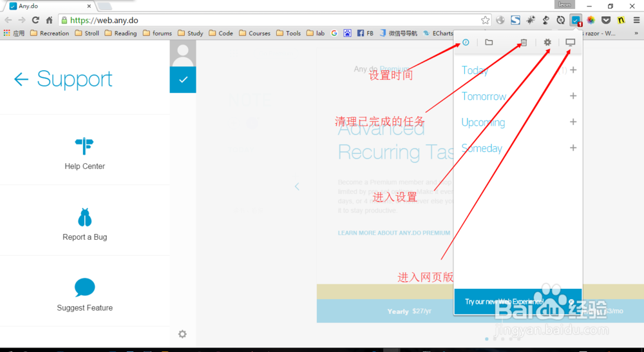Image resolution: width=644 pixels, height=352 pixels.
Task: Open the Google bookmark
Action: 334,34
